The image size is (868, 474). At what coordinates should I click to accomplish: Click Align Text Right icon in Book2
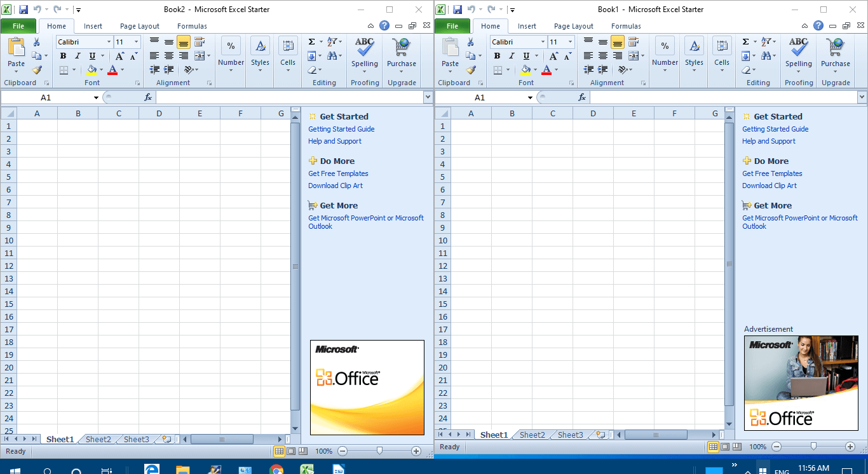click(x=183, y=56)
